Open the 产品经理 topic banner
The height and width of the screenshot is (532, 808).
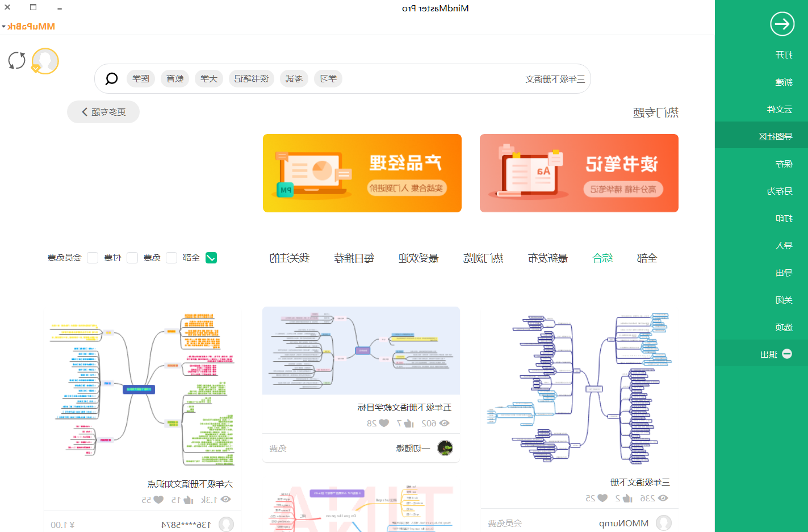(362, 173)
